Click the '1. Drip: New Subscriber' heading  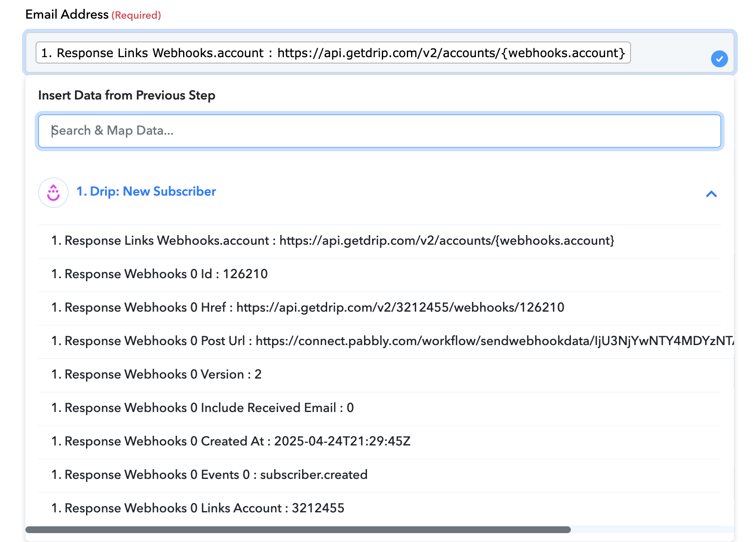click(146, 191)
